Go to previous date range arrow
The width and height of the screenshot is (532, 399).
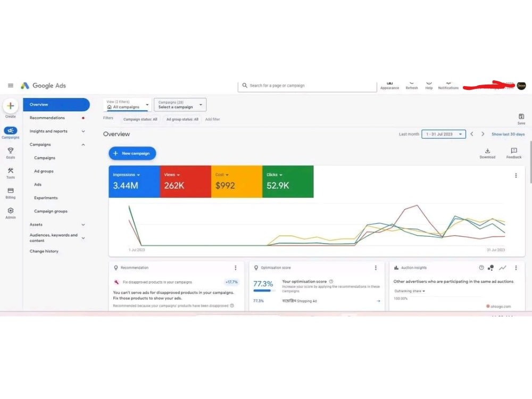click(x=471, y=134)
